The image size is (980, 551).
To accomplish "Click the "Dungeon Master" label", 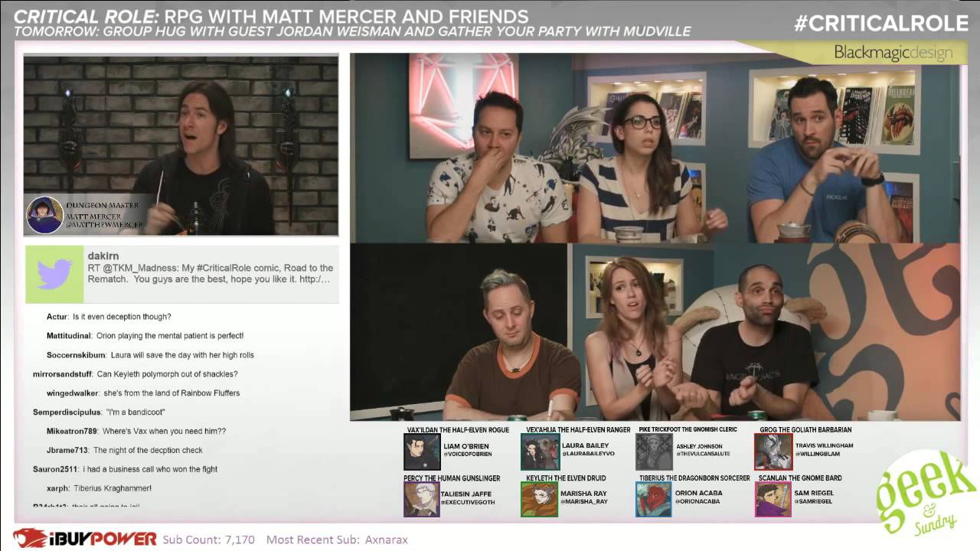I will click(x=103, y=205).
